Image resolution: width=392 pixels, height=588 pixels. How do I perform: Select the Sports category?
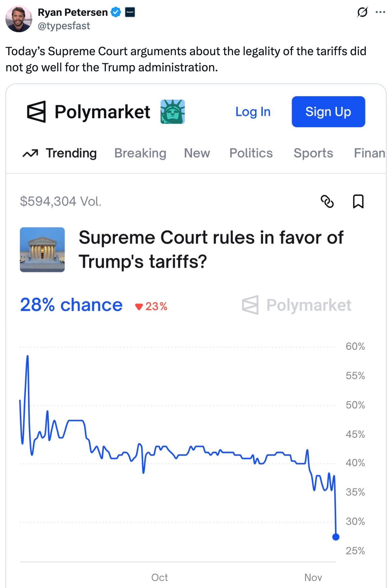point(313,153)
